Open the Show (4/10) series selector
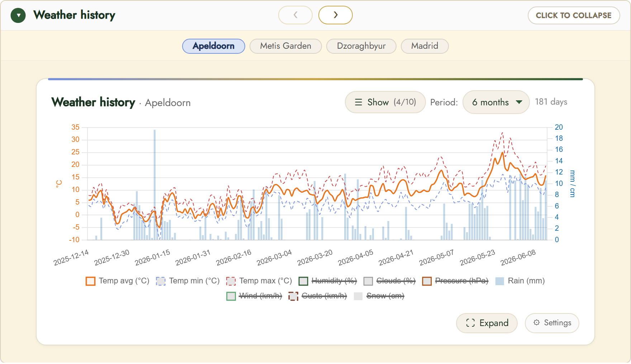631x364 pixels. click(x=385, y=102)
